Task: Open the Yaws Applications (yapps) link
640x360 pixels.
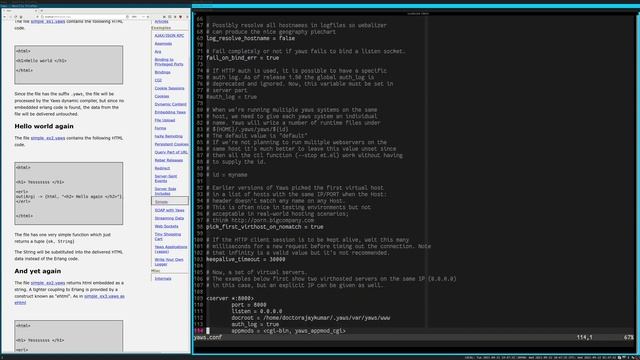Action: [171, 249]
